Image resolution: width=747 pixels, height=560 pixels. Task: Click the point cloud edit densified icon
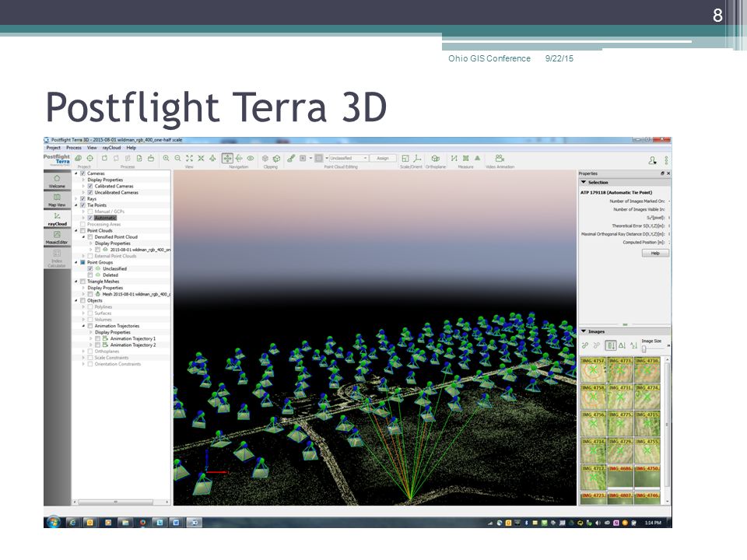(290, 158)
